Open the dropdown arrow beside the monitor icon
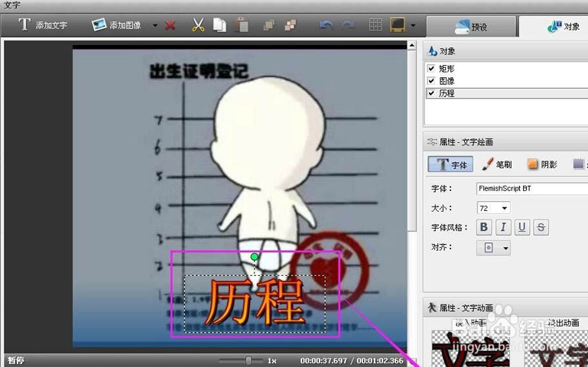 tap(413, 25)
